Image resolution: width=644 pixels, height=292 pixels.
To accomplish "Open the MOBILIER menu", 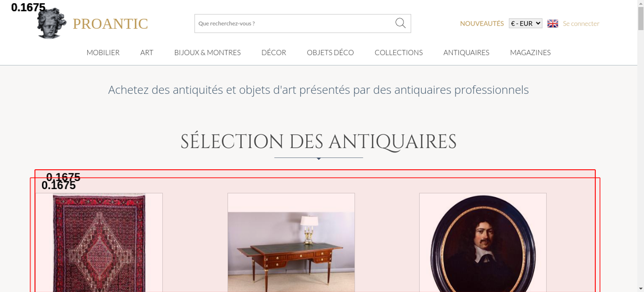I will pos(103,52).
